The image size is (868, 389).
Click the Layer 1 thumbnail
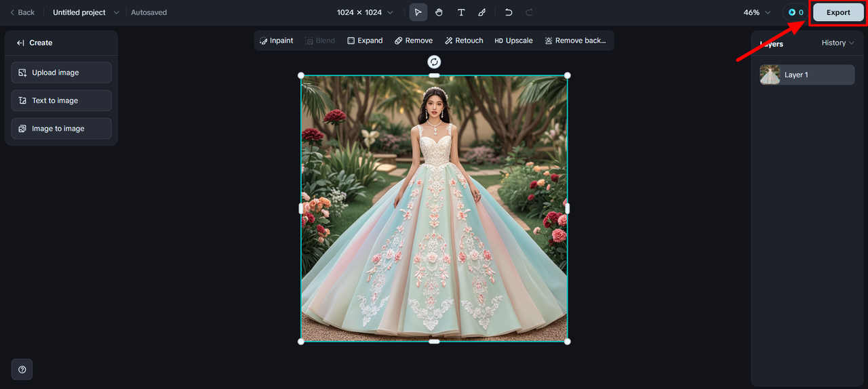pyautogui.click(x=770, y=75)
